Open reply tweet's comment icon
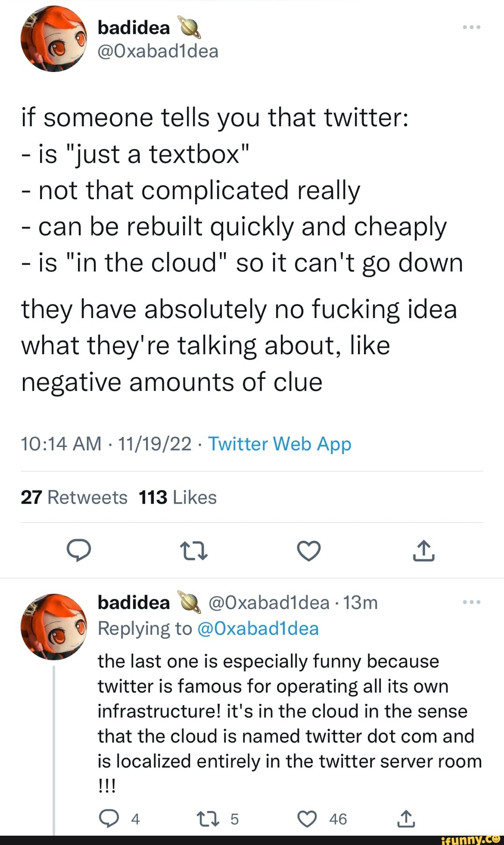504x845 pixels. coord(109,819)
